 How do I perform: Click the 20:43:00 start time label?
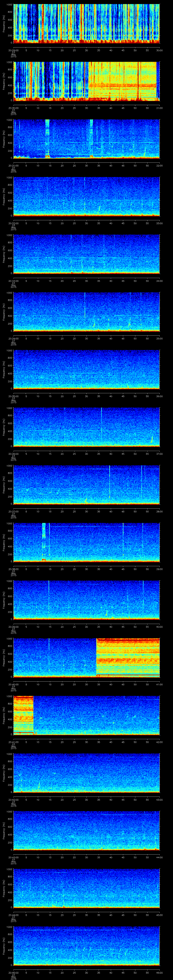click(x=13, y=858)
